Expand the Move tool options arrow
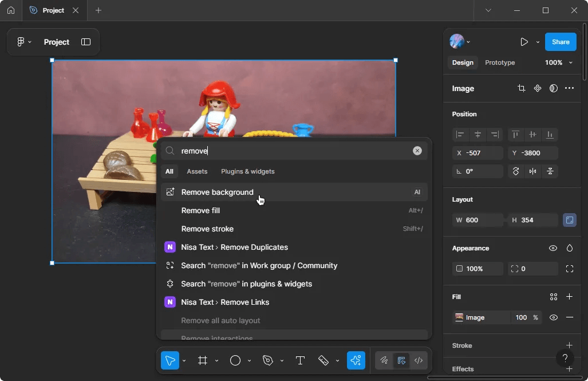Image resolution: width=588 pixels, height=381 pixels. pos(184,361)
